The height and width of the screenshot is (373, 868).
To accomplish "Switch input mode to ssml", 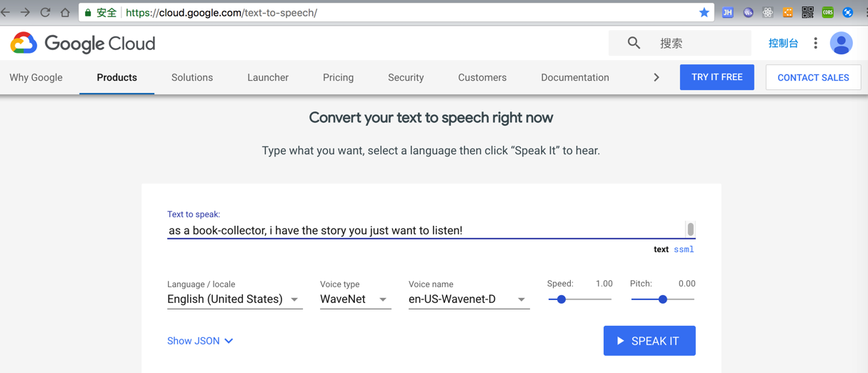I will coord(684,249).
